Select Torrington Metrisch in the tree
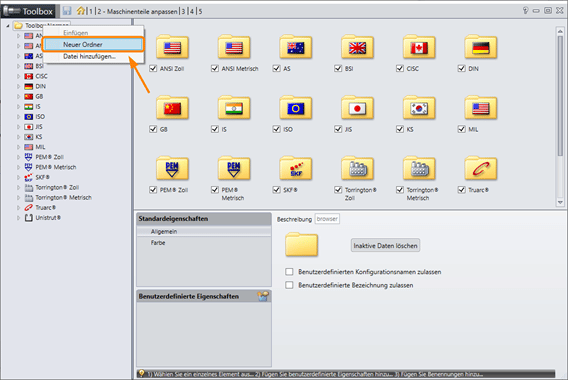568x380 pixels. pos(63,198)
